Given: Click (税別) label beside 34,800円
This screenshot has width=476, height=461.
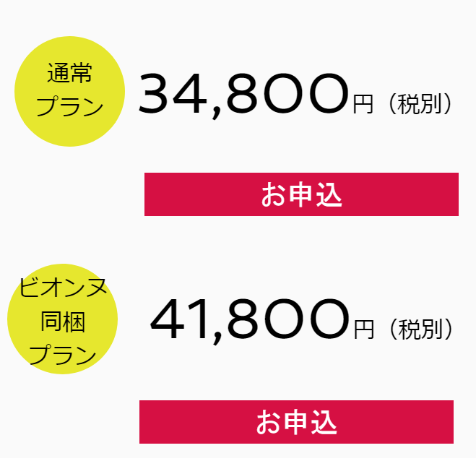Looking at the screenshot, I should click(420, 104).
